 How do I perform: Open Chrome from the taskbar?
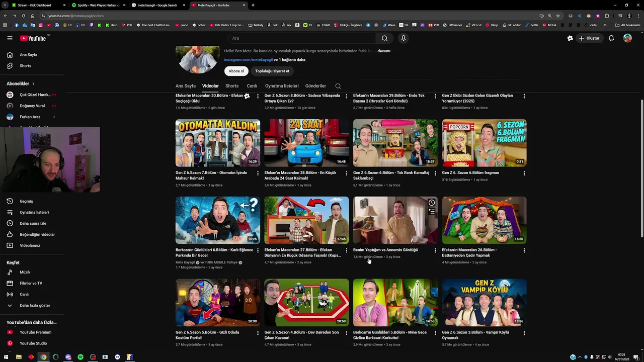pos(43,357)
